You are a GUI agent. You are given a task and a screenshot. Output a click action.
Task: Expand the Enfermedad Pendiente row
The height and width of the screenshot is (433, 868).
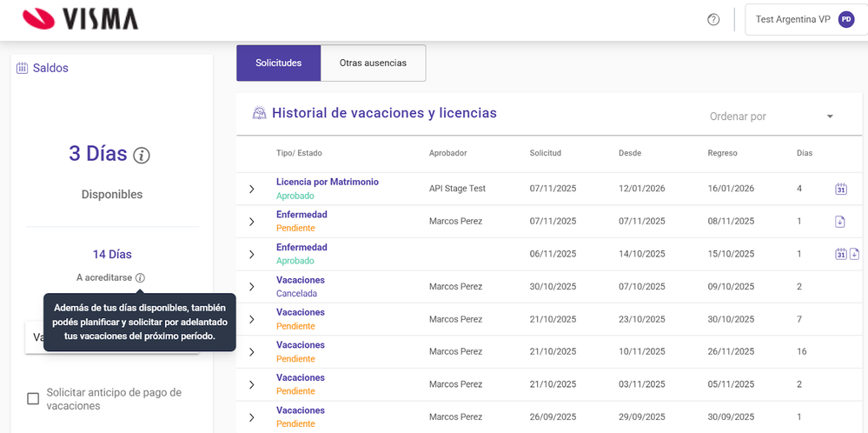pos(252,222)
